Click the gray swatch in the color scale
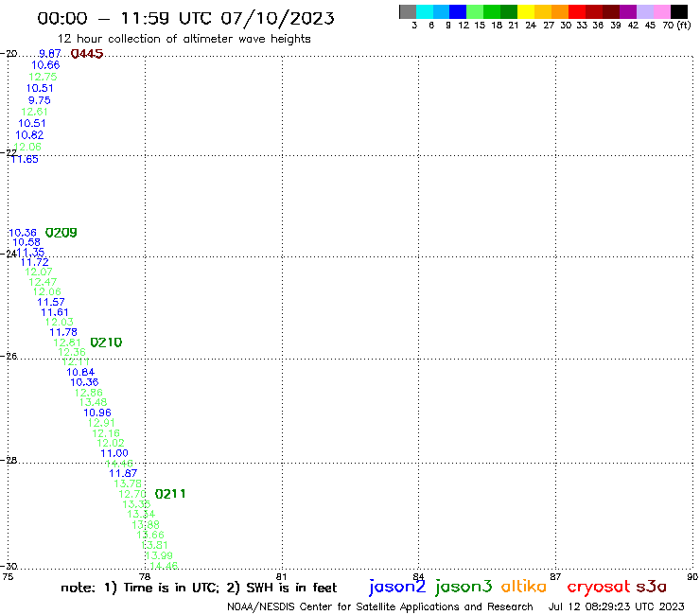 pyautogui.click(x=408, y=11)
